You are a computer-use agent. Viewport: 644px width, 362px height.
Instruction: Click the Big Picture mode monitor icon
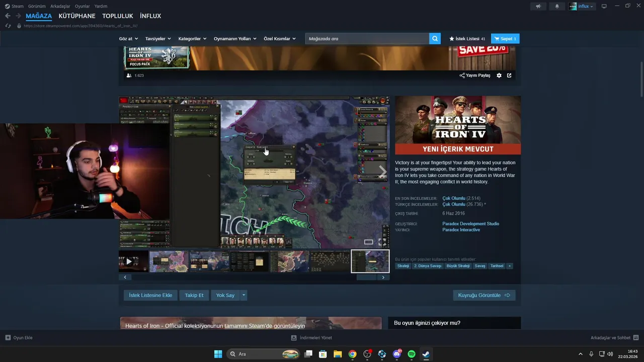[x=604, y=6]
